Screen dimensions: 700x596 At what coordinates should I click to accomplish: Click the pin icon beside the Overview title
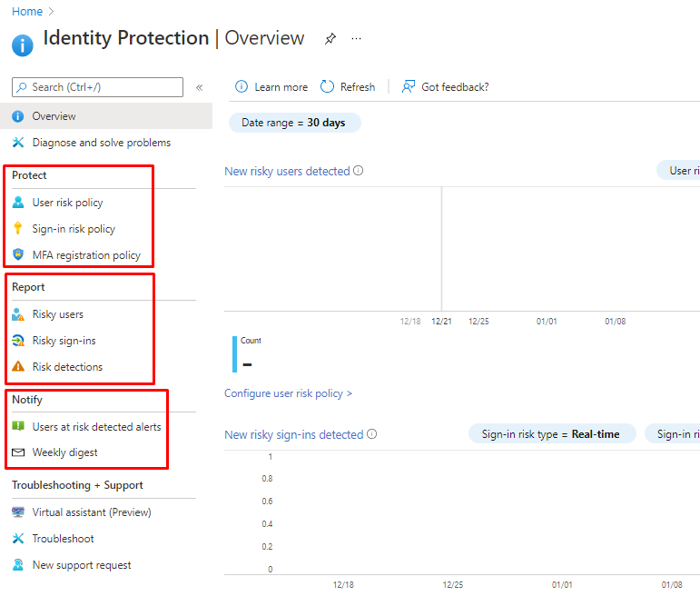[x=330, y=39]
